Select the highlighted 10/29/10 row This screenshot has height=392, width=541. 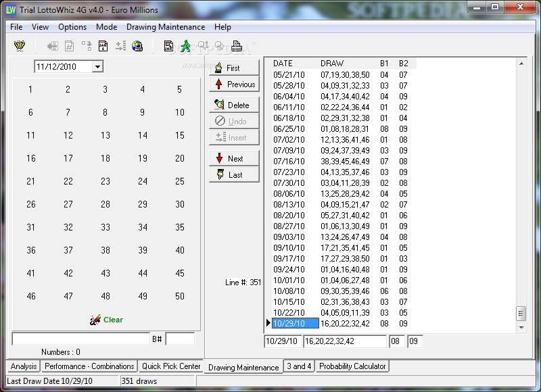pyautogui.click(x=344, y=323)
